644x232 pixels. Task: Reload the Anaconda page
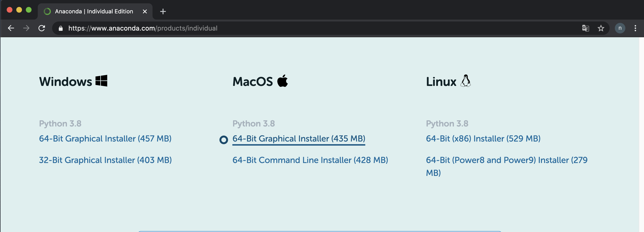coord(42,28)
